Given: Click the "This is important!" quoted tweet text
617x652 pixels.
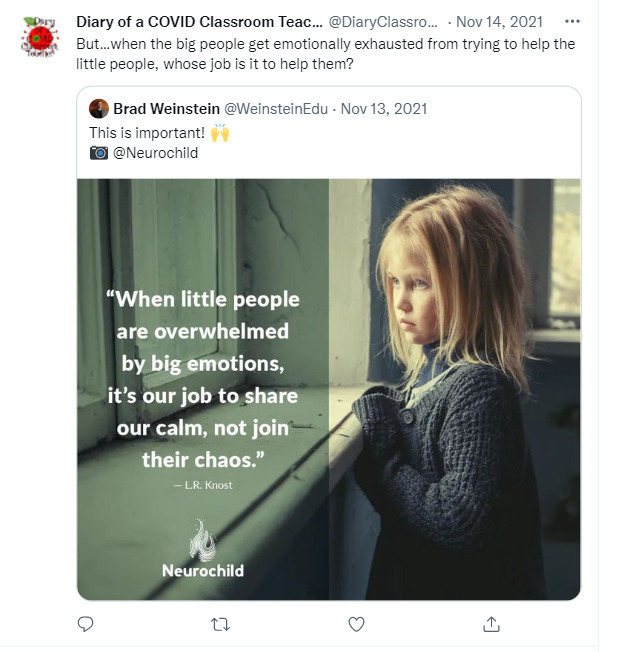Looking at the screenshot, I should click(146, 131).
